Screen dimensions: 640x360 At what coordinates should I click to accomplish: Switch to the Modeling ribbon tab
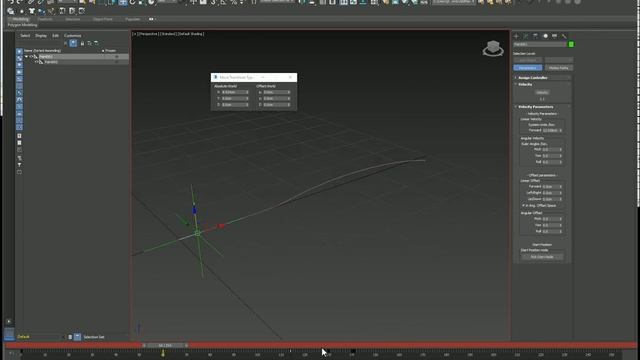20,19
